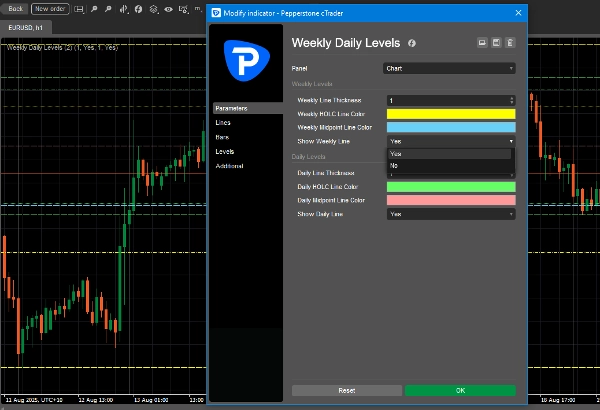Click the 'Daily HOLC Line Color' label

click(x=328, y=187)
